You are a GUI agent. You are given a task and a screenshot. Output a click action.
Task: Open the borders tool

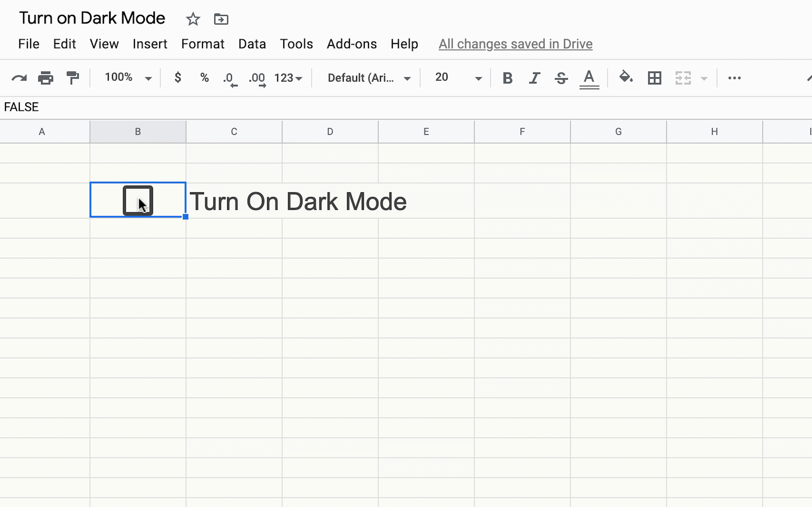pyautogui.click(x=654, y=78)
